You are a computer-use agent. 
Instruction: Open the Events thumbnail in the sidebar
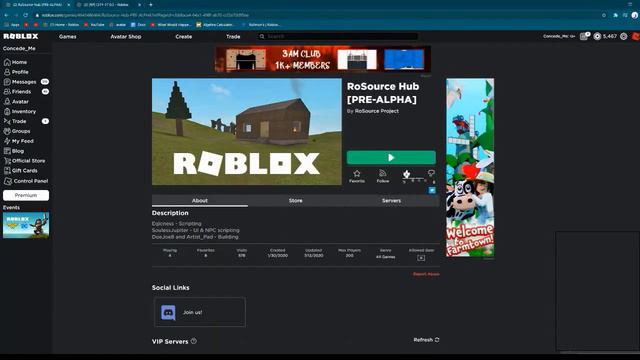coord(26,224)
